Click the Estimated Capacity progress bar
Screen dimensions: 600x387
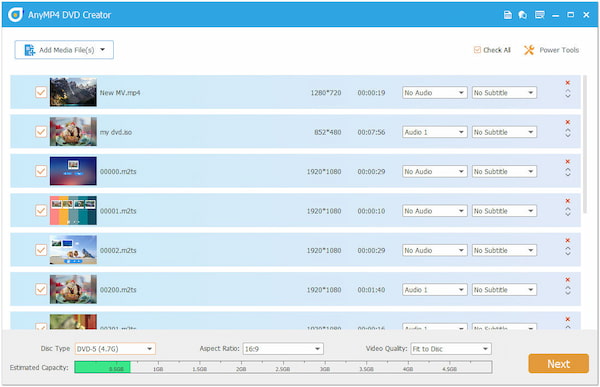click(x=283, y=367)
